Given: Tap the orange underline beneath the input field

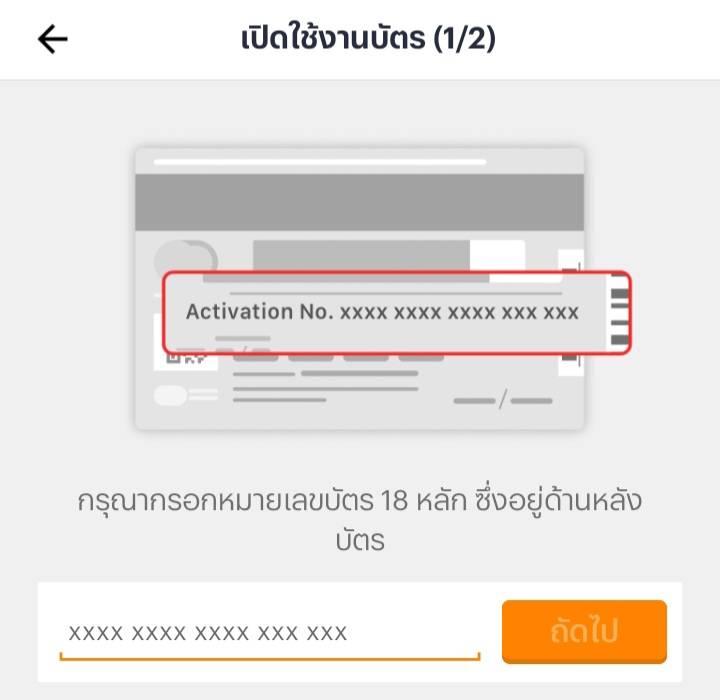Looking at the screenshot, I should (x=270, y=659).
